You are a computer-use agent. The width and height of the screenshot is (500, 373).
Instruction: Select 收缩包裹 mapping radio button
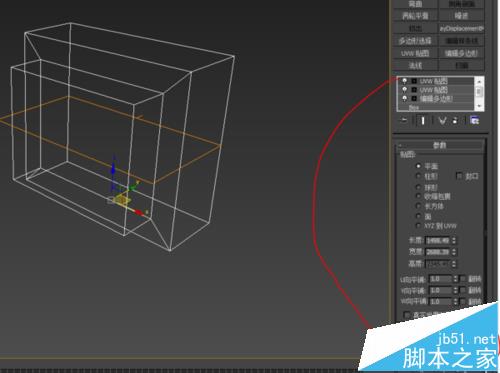pyautogui.click(x=418, y=196)
